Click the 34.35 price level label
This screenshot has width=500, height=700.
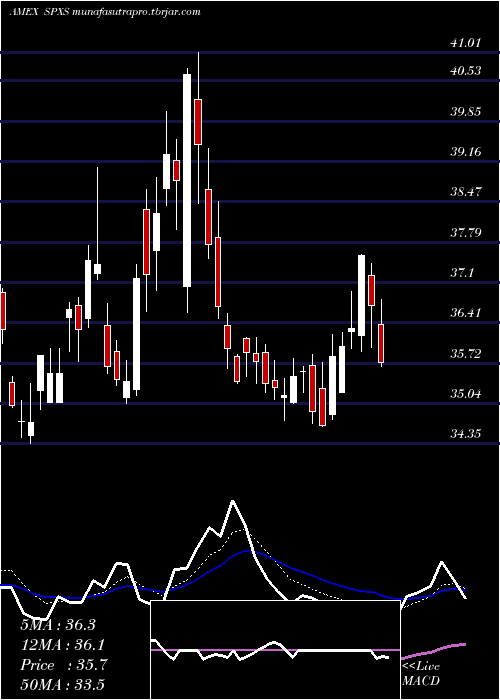click(x=466, y=433)
